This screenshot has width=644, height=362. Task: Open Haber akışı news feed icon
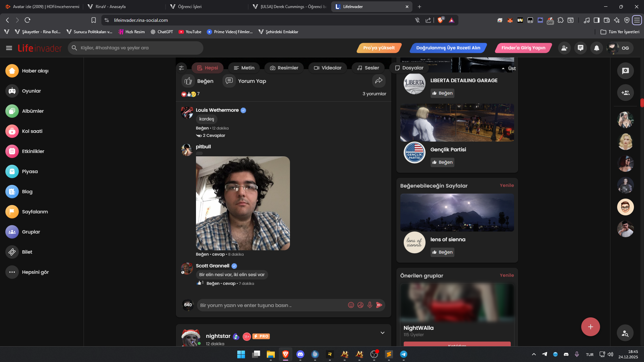click(x=12, y=71)
